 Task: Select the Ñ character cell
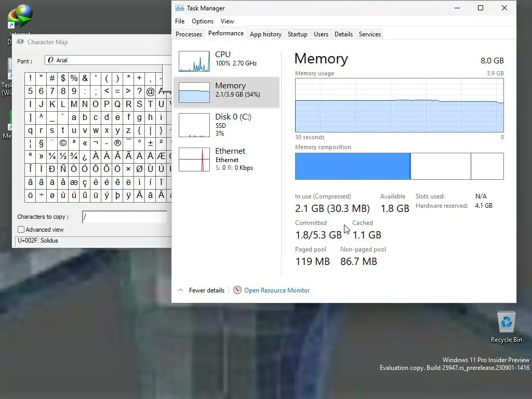[63, 169]
